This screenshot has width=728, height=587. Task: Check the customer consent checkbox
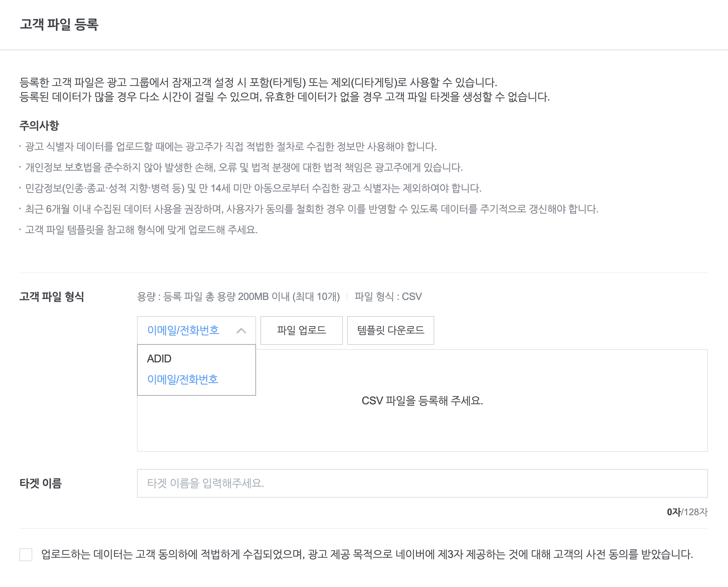point(26,554)
